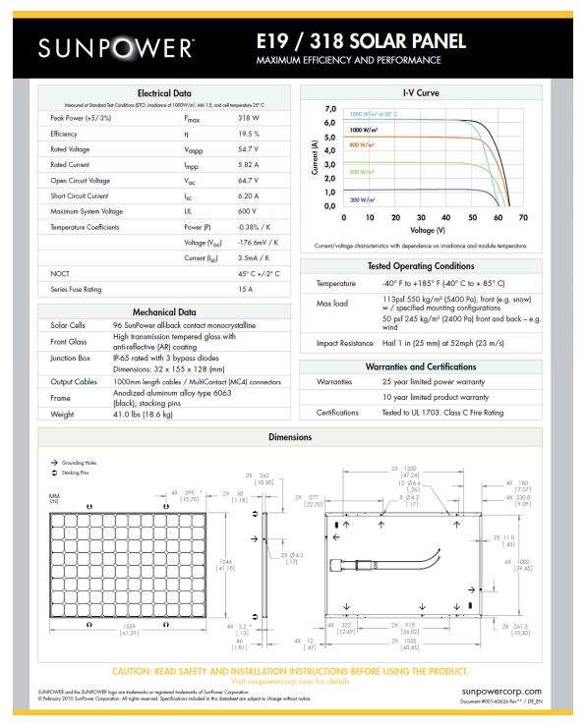Viewport: 586px width, 728px height.
Task: Select the 'Warranties and Certifications' heading
Action: (x=421, y=366)
